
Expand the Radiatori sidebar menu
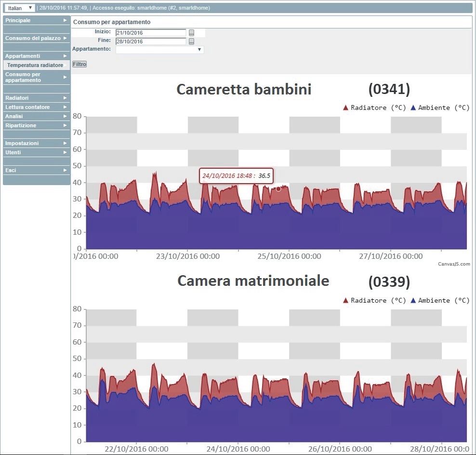tap(36, 98)
